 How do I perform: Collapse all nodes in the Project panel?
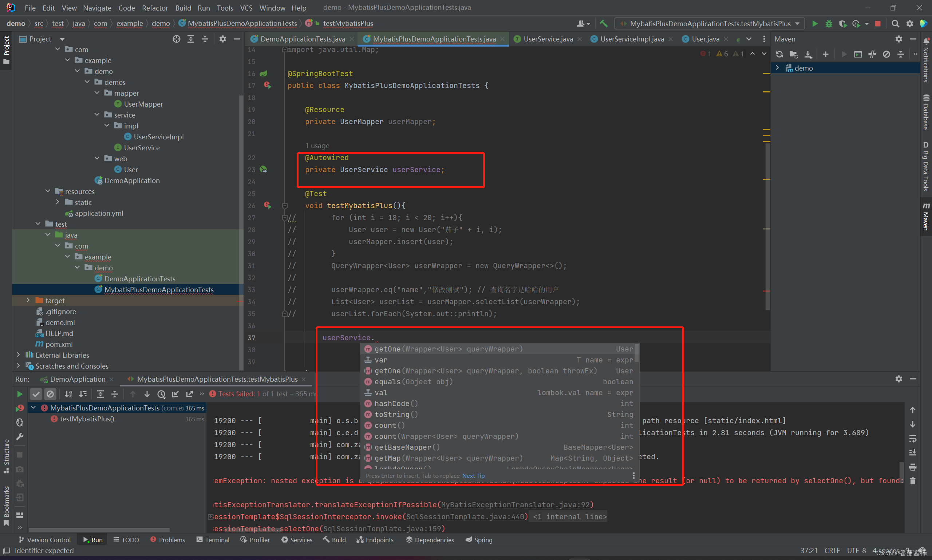click(x=205, y=39)
